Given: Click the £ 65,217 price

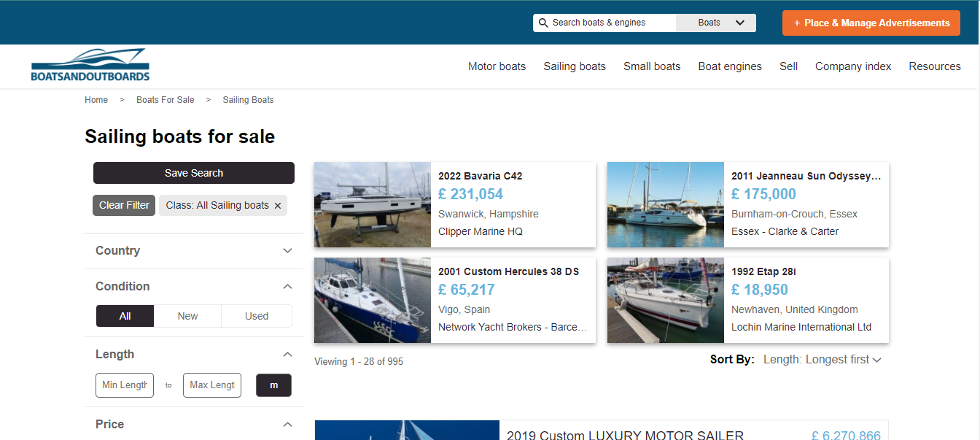Looking at the screenshot, I should 467,290.
